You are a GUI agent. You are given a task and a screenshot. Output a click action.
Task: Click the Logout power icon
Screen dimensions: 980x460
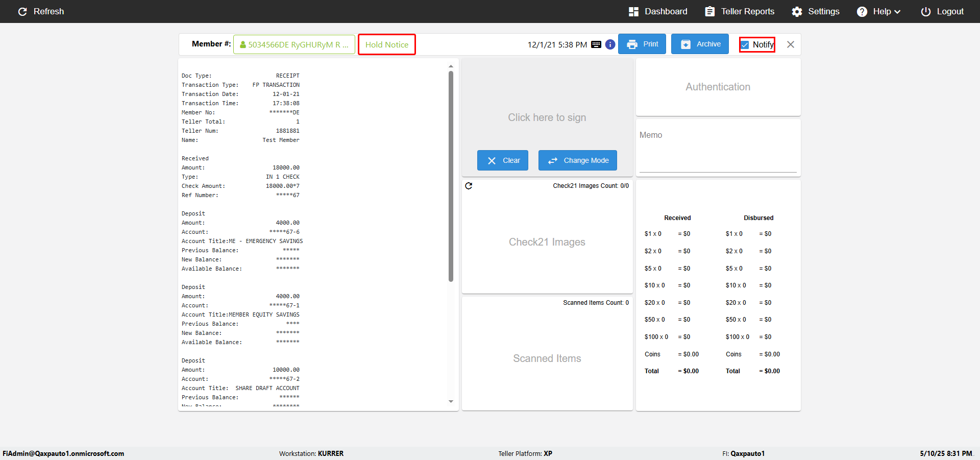[925, 11]
